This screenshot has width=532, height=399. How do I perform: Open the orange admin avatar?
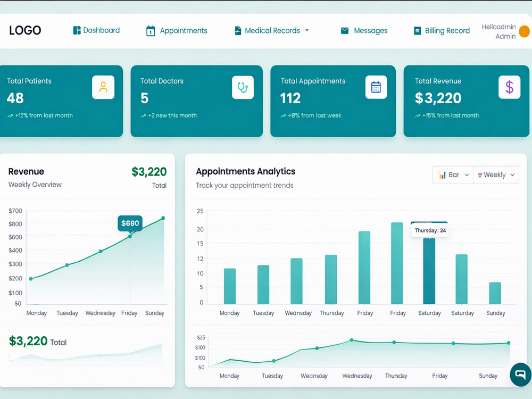(x=525, y=31)
